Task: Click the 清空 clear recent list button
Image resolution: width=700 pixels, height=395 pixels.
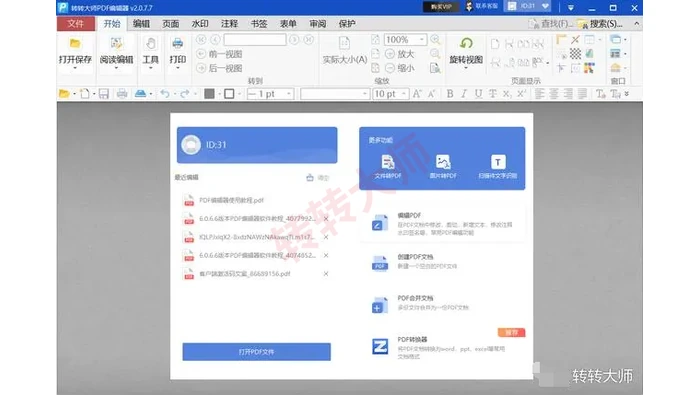Action: 318,178
